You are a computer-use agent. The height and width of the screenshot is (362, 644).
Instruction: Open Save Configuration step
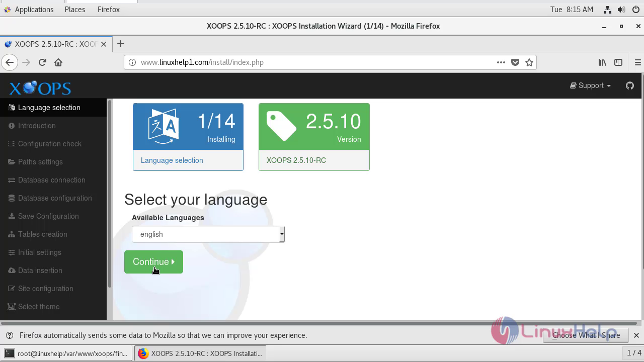click(x=53, y=216)
